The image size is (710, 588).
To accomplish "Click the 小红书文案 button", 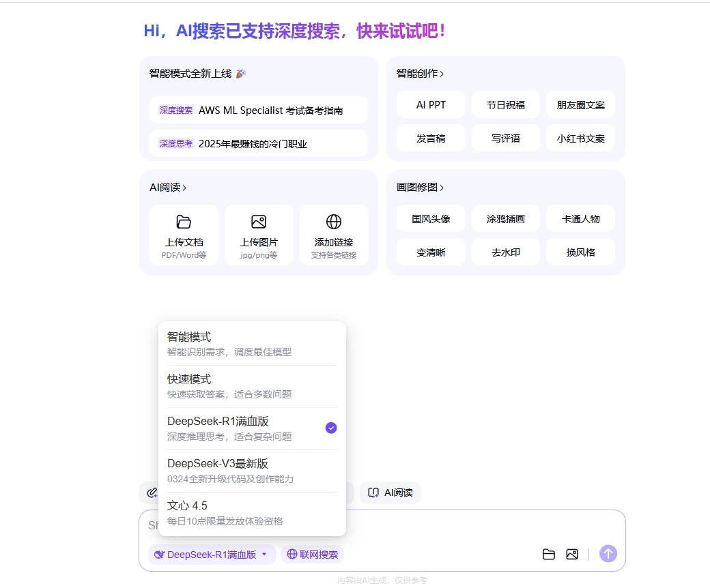I will tap(581, 138).
